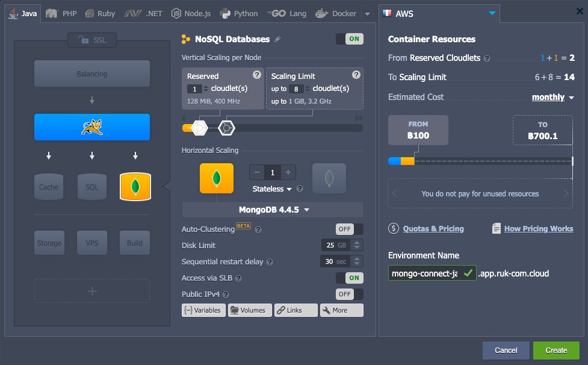Expand more programming language tabs arrow
The width and height of the screenshot is (588, 365).
(x=368, y=14)
